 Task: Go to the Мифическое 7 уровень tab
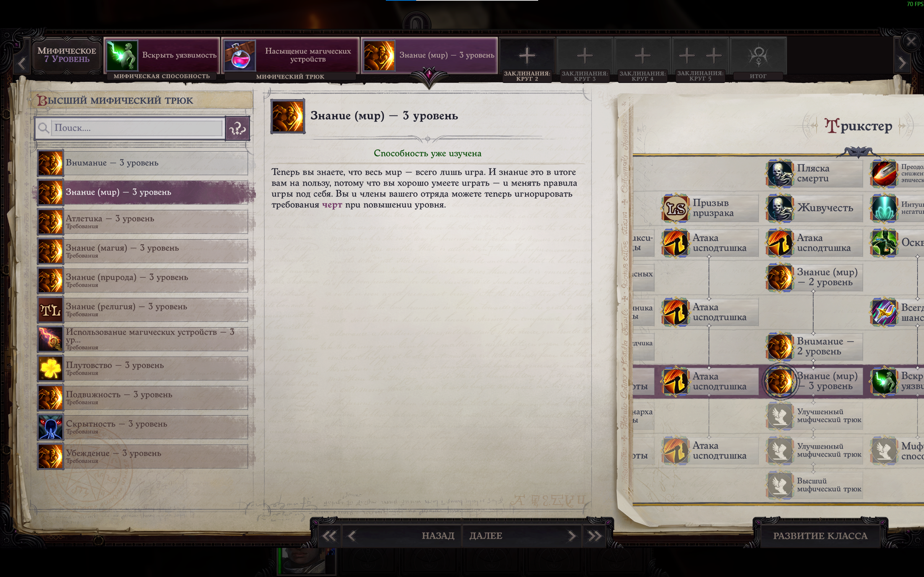coord(66,55)
